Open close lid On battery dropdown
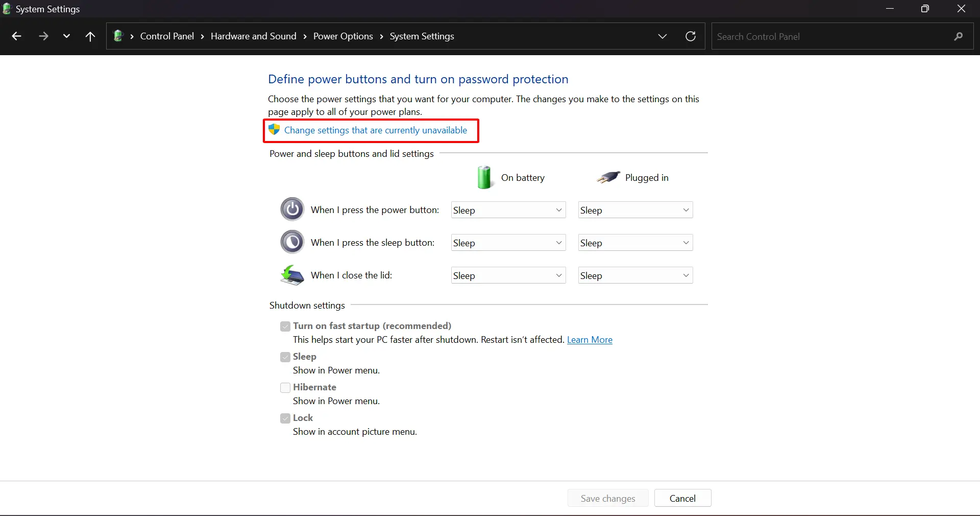Image resolution: width=980 pixels, height=516 pixels. [x=508, y=275]
